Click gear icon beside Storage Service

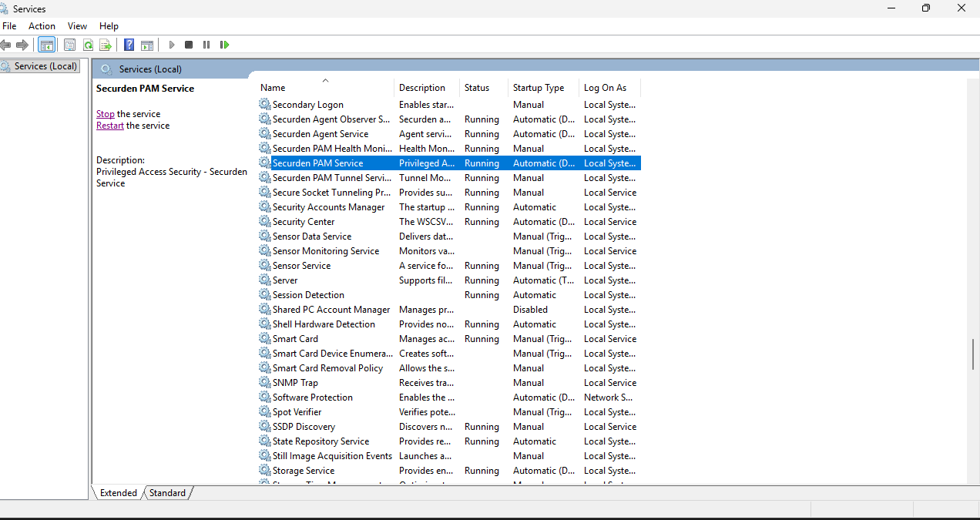(x=265, y=470)
